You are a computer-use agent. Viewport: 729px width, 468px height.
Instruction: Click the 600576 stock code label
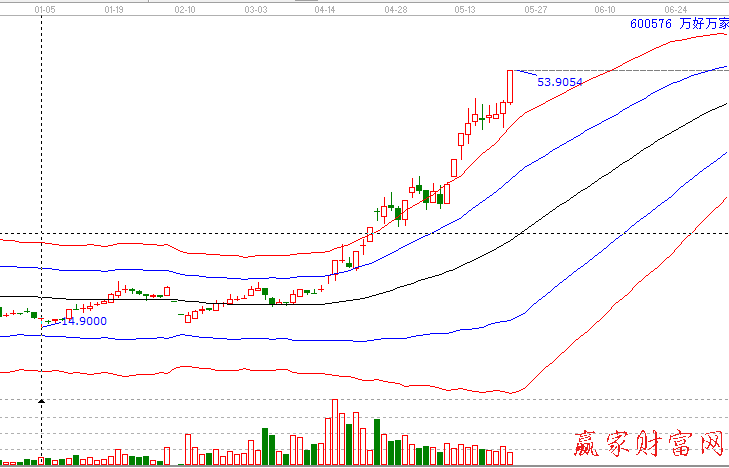650,25
